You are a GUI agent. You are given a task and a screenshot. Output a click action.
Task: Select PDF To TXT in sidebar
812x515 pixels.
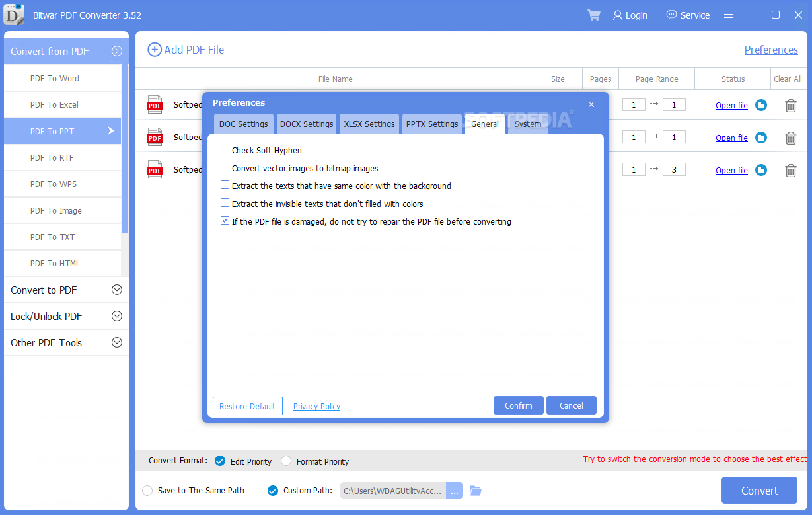[62, 237]
